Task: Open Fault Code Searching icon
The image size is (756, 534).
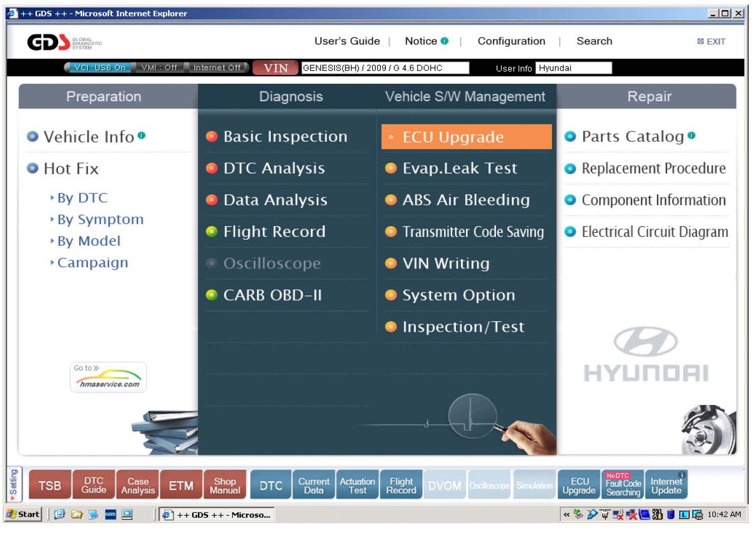Action: (x=623, y=485)
